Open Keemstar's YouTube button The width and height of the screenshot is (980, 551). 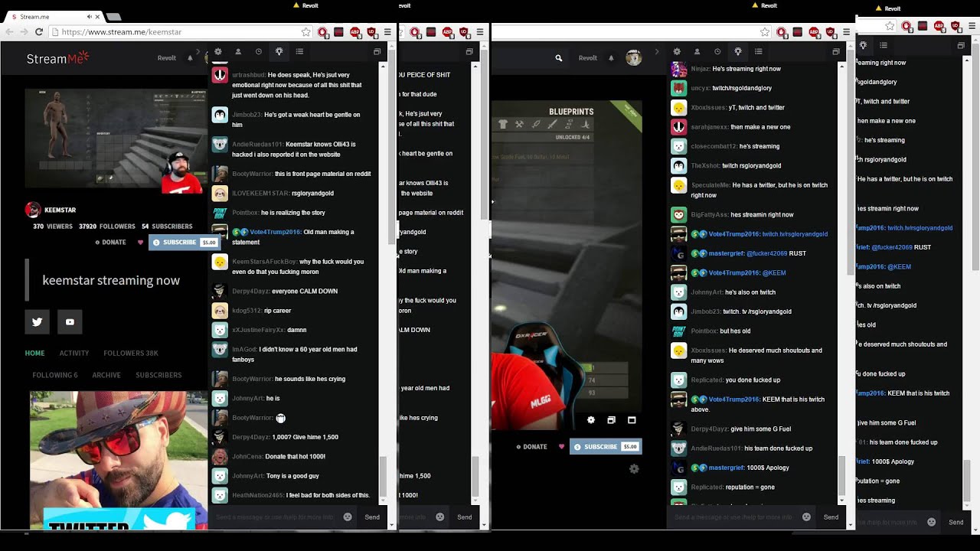(x=70, y=322)
